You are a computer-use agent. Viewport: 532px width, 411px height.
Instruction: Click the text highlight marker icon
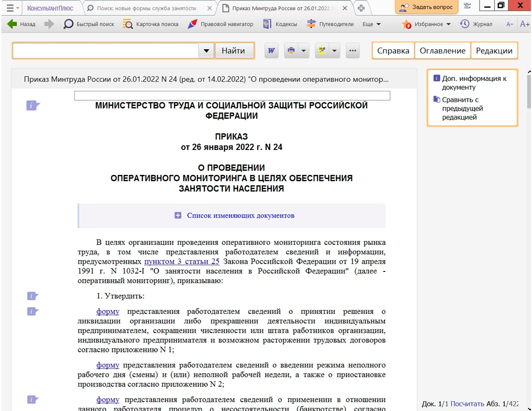point(322,51)
